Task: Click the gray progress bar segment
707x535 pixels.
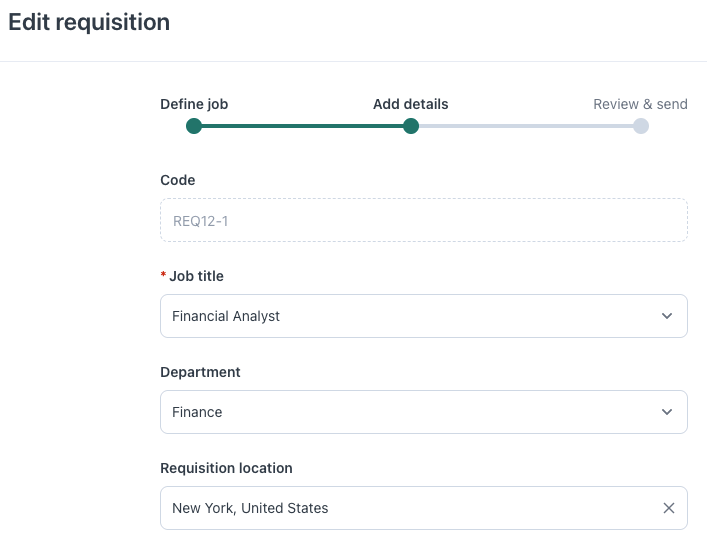Action: pos(525,126)
